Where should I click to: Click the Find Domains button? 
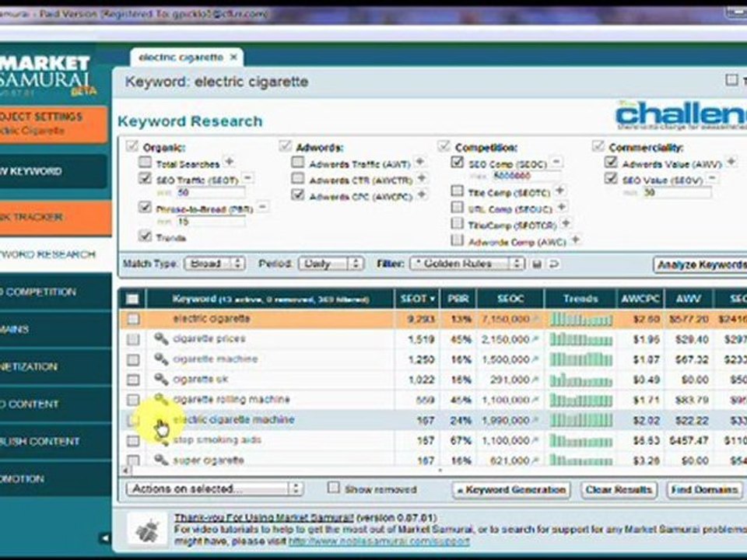[x=704, y=489]
